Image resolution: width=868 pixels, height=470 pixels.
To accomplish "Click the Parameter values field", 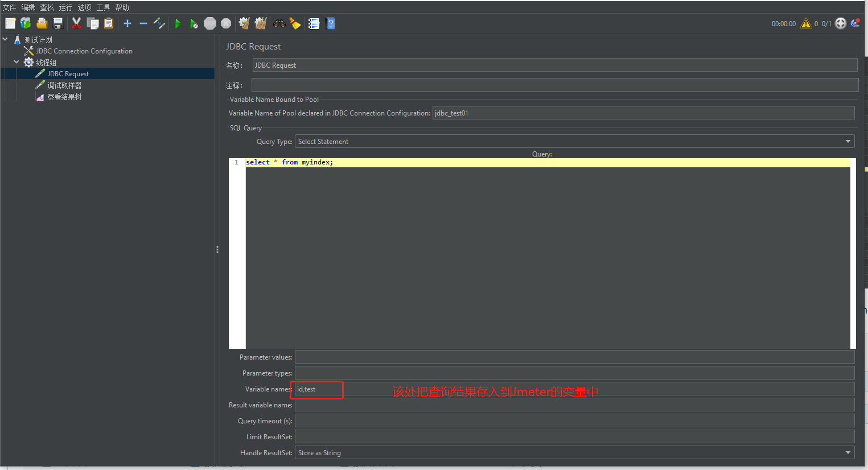I will [575, 357].
